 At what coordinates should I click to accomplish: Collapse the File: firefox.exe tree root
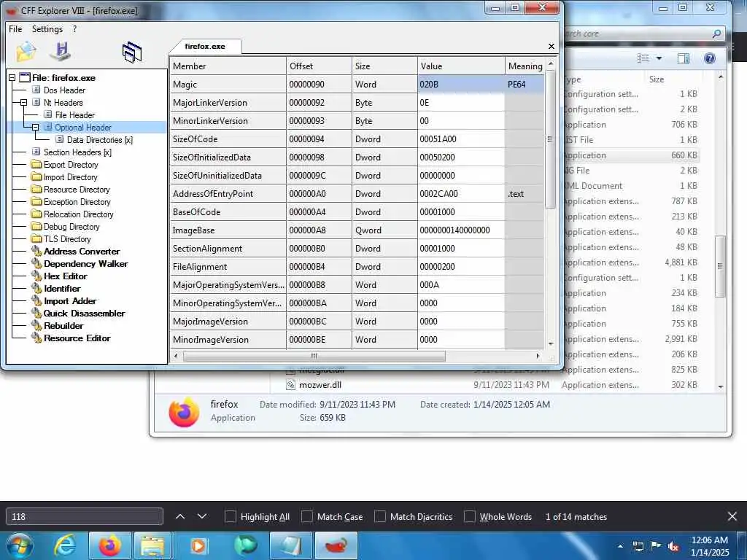[12, 77]
